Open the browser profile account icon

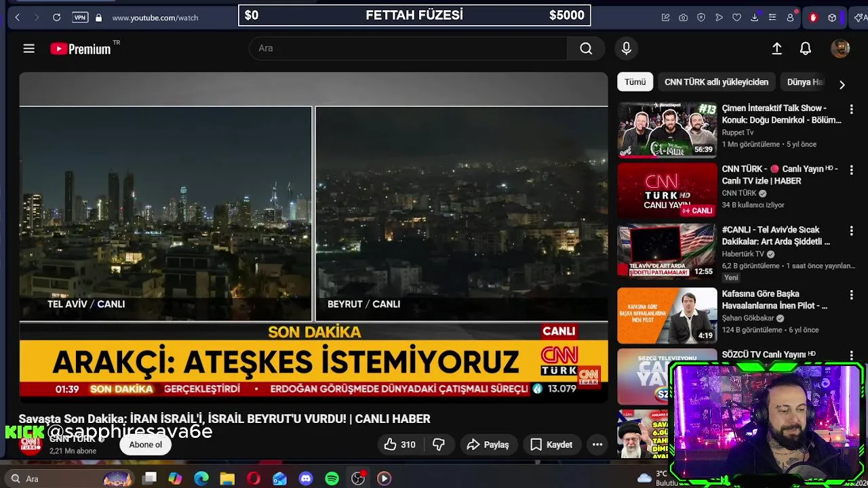(x=790, y=18)
